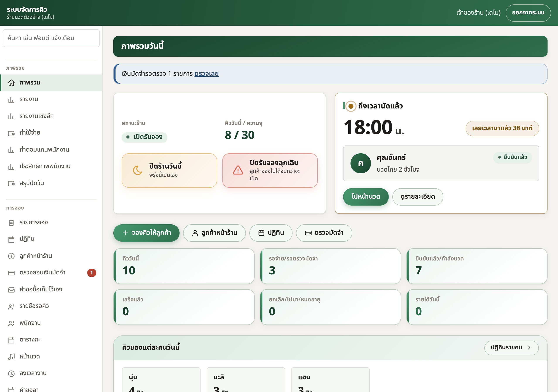Click the bar chart icon next to รายงาน

click(11, 100)
